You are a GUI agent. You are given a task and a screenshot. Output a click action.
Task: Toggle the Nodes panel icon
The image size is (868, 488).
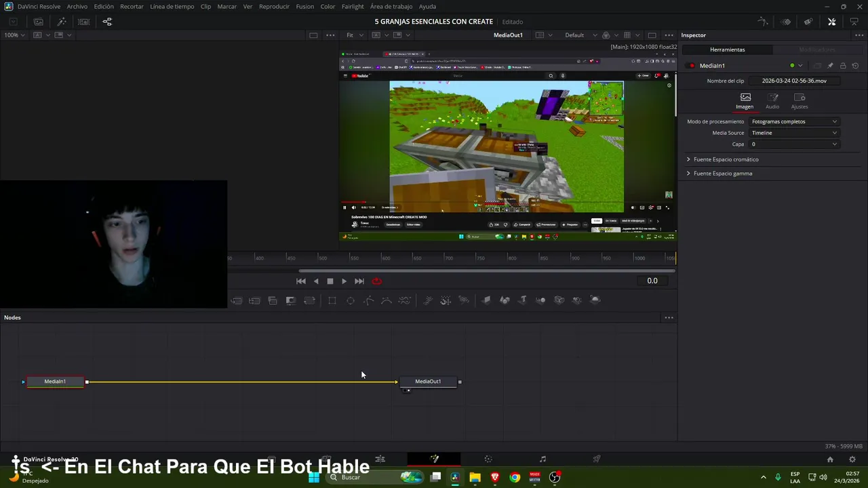point(107,22)
